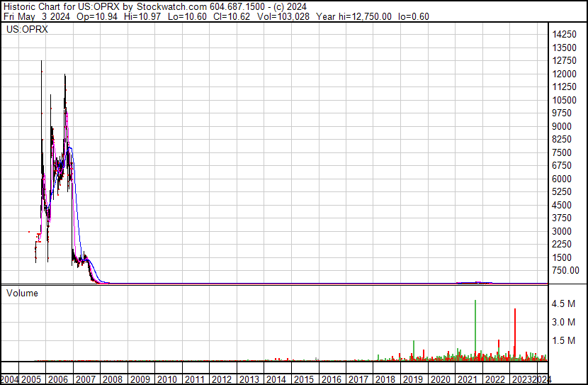Click the 14250 price axis label
This screenshot has width=588, height=385.
point(565,35)
